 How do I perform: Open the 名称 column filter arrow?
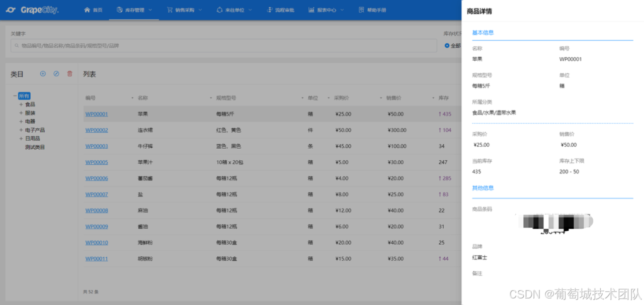[211, 98]
